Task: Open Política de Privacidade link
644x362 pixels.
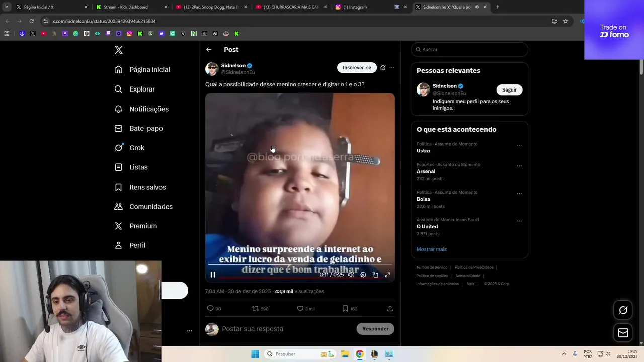Action: [x=474, y=267]
